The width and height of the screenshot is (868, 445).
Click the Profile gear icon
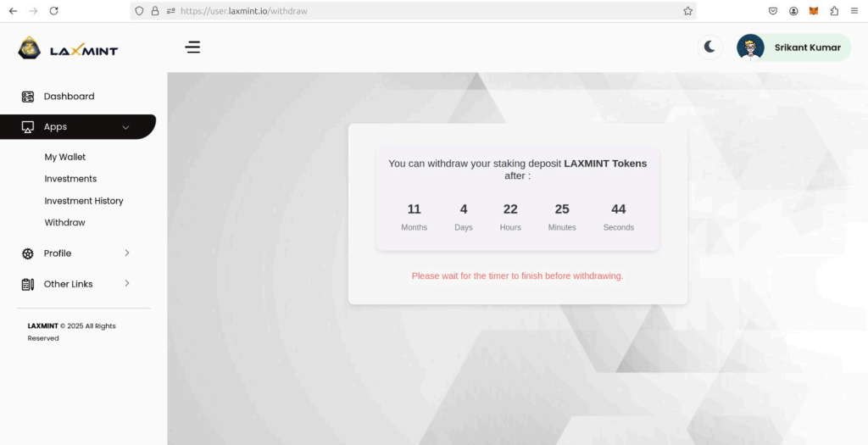tap(28, 253)
